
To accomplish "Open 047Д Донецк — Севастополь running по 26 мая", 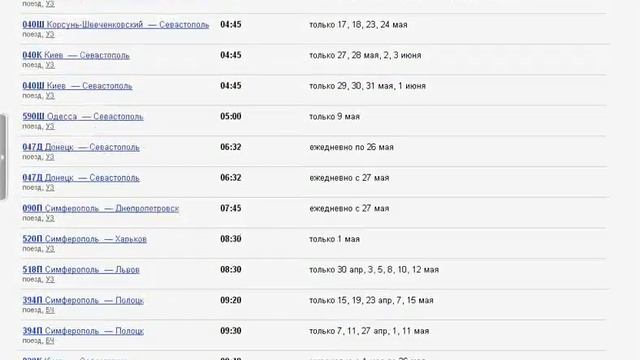I will tap(81, 147).
